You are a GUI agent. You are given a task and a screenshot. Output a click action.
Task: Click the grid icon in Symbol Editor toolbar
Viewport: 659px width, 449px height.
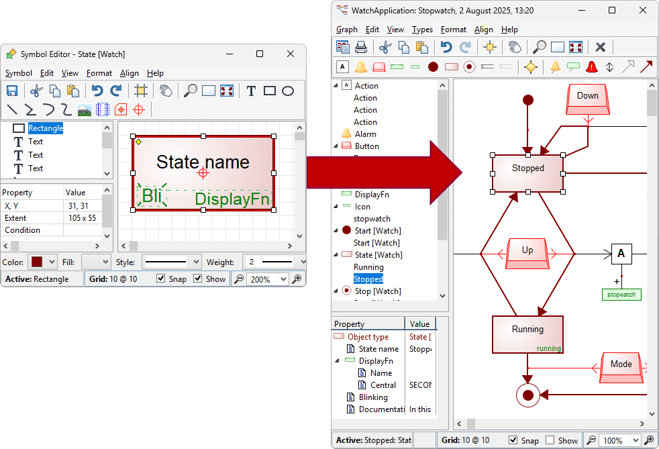(x=140, y=91)
